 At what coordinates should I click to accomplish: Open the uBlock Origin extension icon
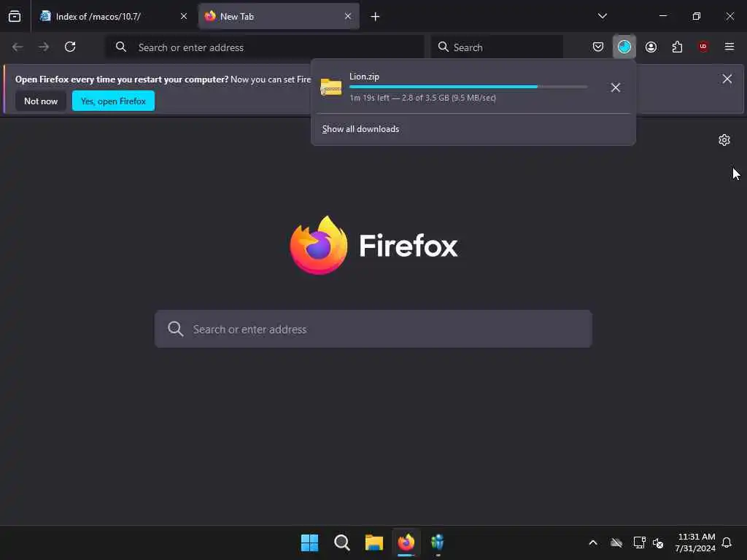point(703,47)
